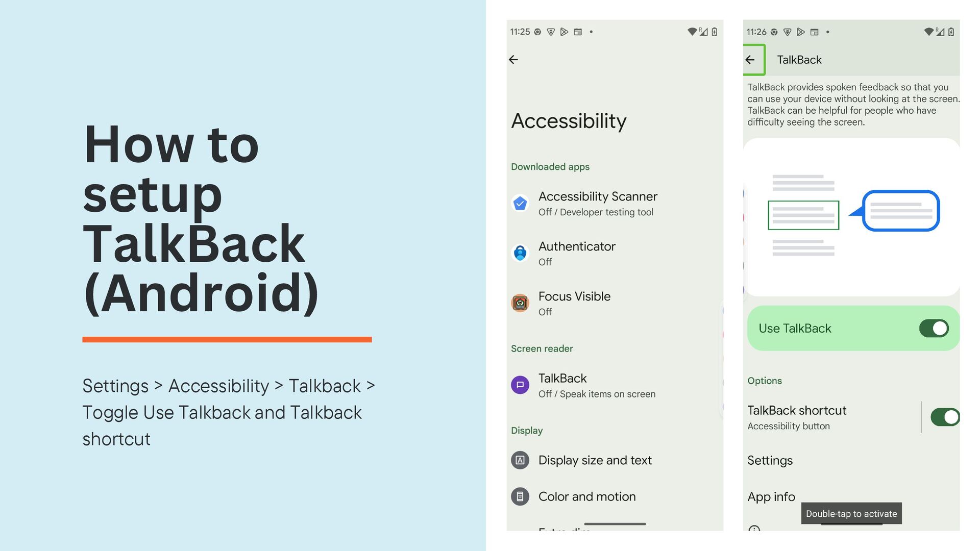
Task: Open TalkBack Speak items on screen
Action: (615, 386)
